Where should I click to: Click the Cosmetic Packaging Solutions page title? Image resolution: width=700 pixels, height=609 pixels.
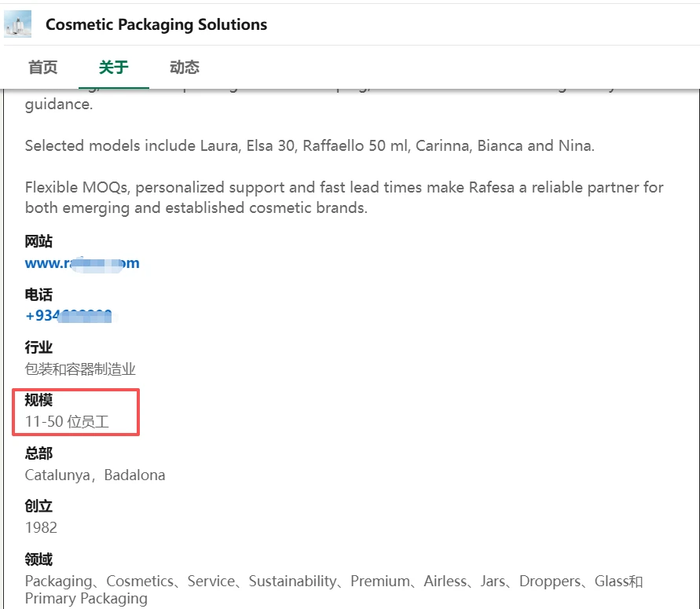tap(156, 24)
